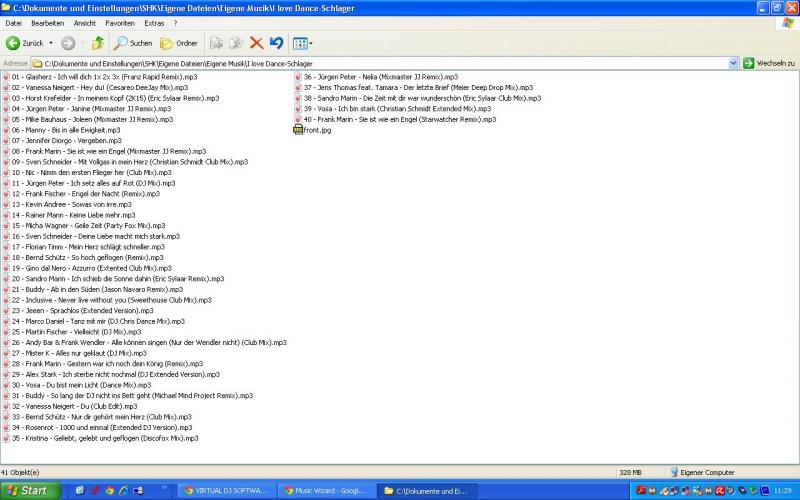800x500 pixels.
Task: Click the blue Undo arrow icon
Action: [276, 43]
